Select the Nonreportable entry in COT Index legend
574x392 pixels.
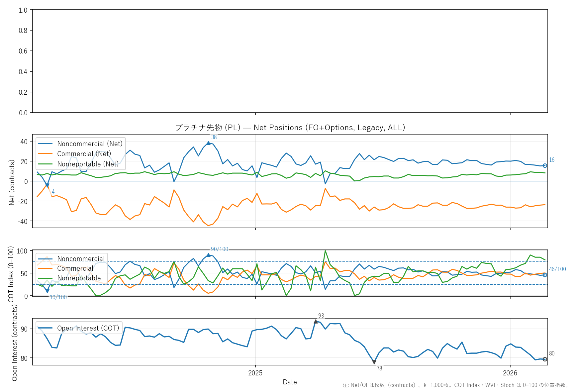click(x=79, y=278)
